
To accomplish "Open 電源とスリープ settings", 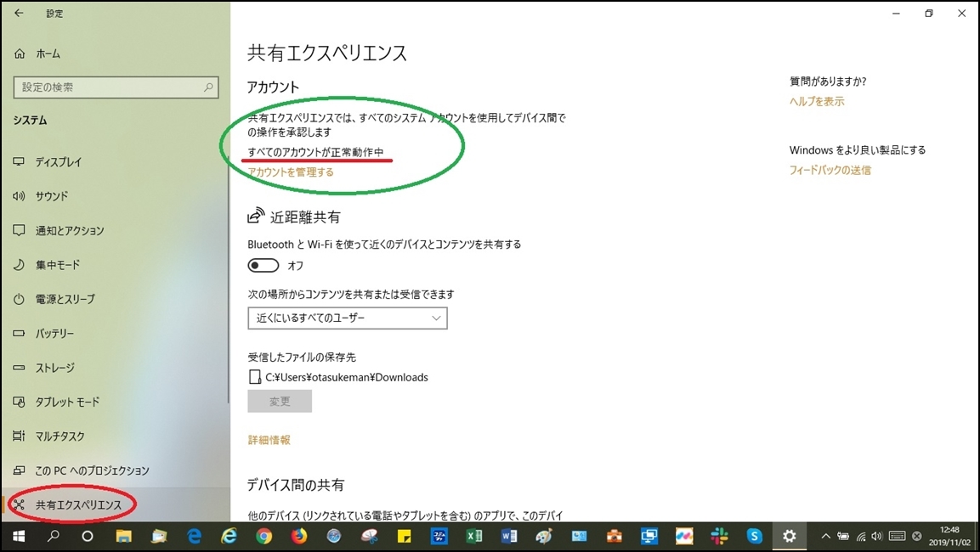I will pyautogui.click(x=54, y=299).
